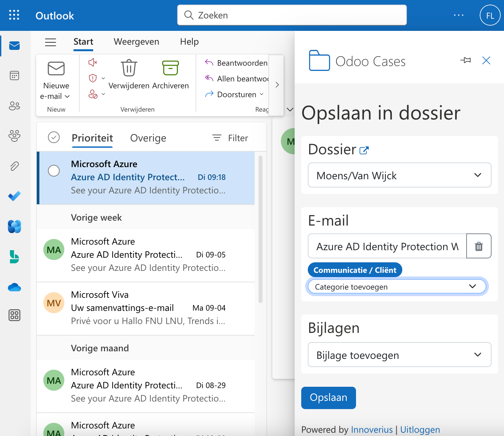Open the Bijlage toevoegen dropdown
The width and height of the screenshot is (504, 436).
coord(399,355)
